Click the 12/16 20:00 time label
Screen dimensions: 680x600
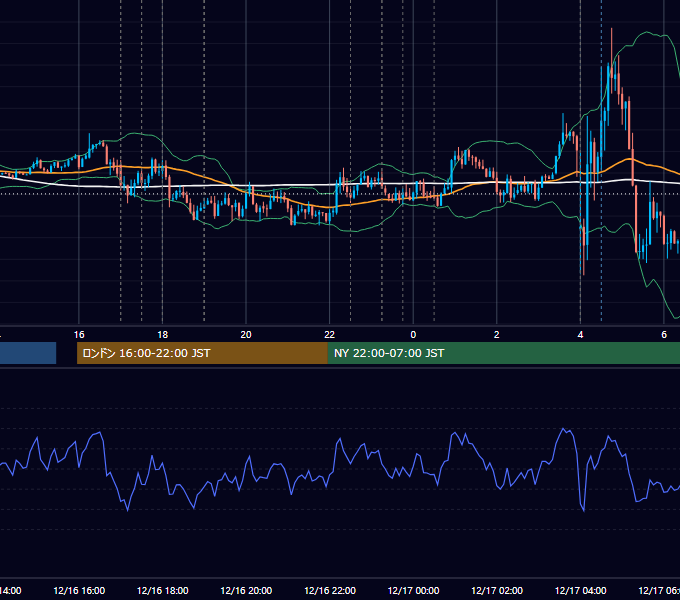(x=246, y=590)
